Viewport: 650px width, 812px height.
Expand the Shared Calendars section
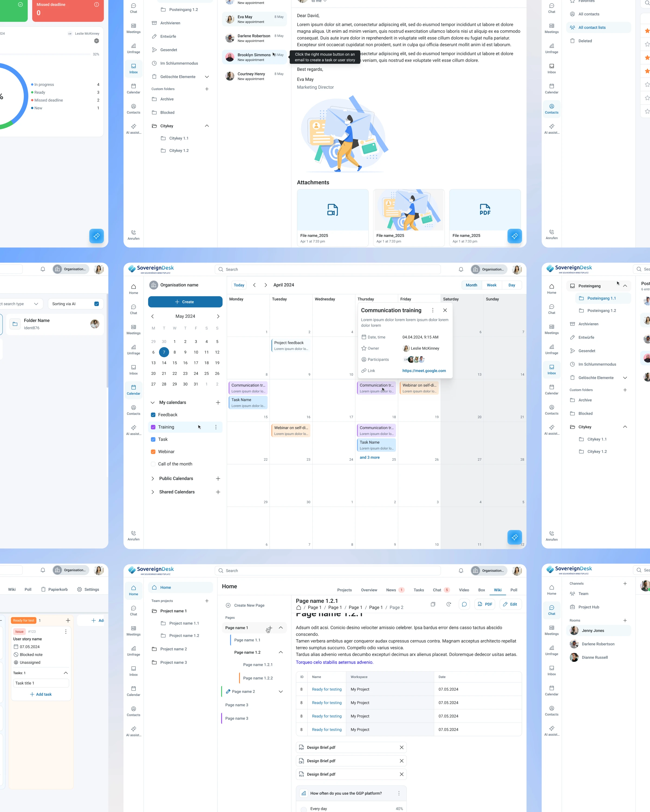[152, 492]
